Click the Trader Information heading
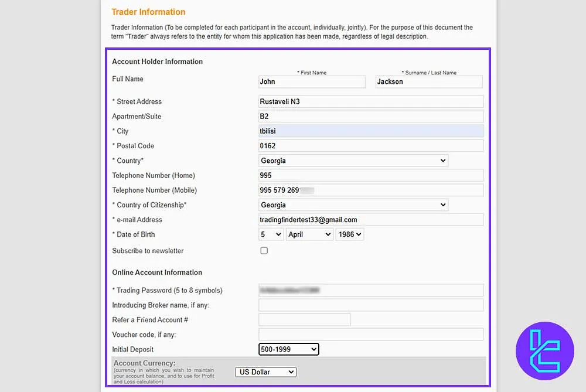Image resolution: width=586 pixels, height=392 pixels. click(x=148, y=12)
